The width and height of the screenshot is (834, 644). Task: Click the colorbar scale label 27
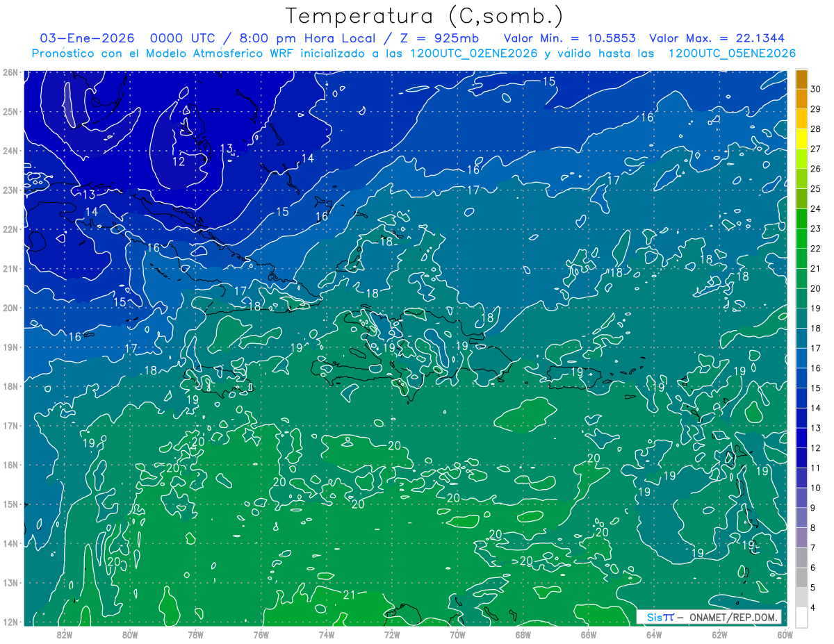coord(815,149)
